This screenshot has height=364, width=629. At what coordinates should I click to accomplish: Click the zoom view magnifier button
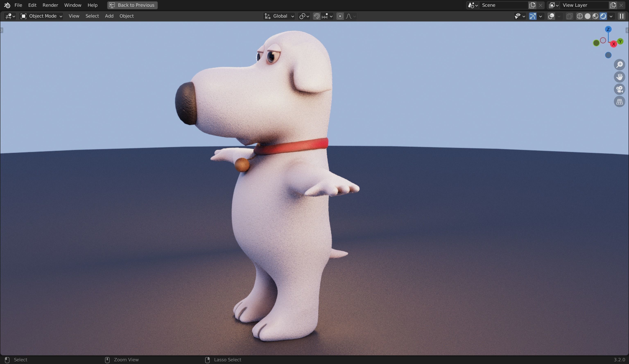(x=620, y=65)
